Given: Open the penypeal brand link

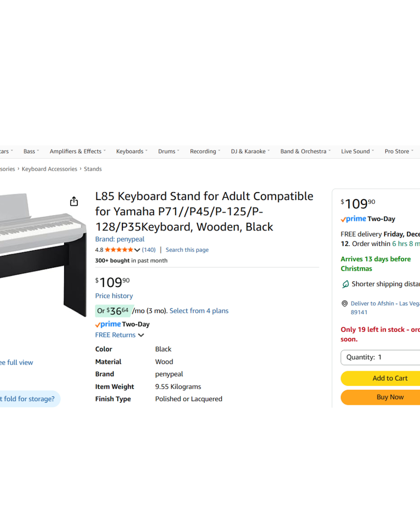Looking at the screenshot, I should click(x=120, y=239).
